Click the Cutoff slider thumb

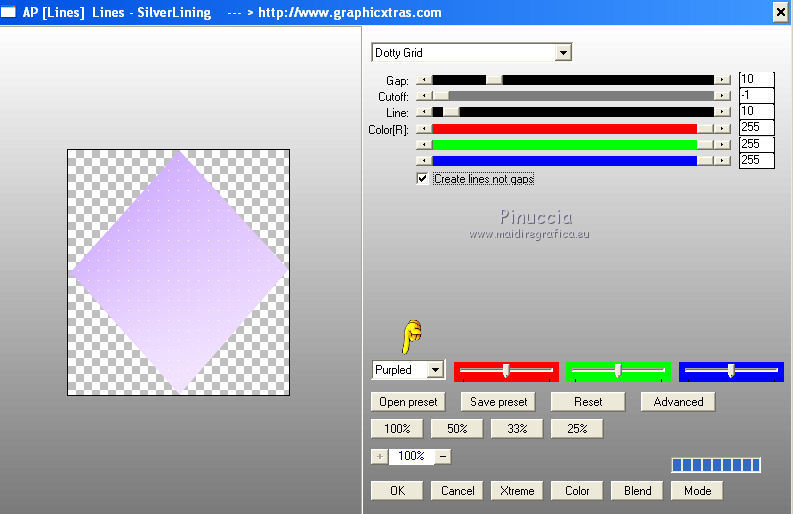pyautogui.click(x=440, y=96)
